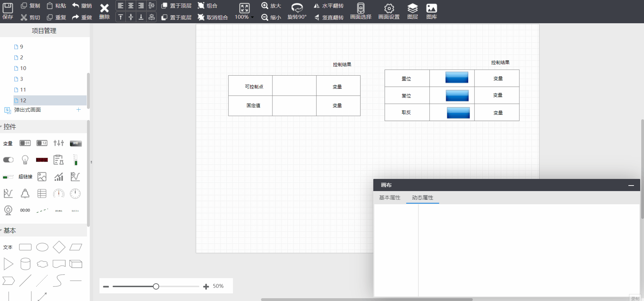Screen dimensions: 644x301
Task: Pick the alarm bell control
Action: click(x=25, y=193)
